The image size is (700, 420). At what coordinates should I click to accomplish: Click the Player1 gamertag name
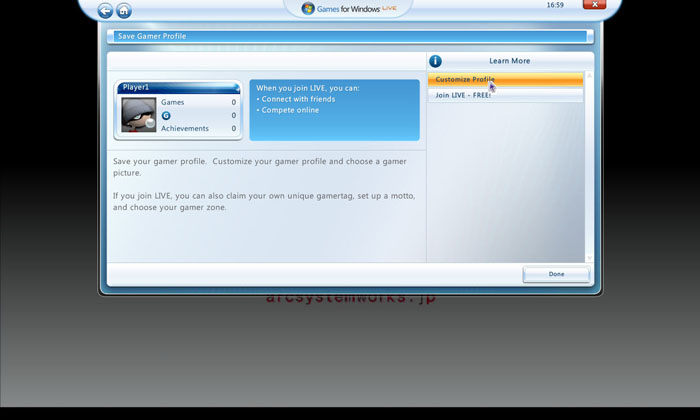[136, 87]
